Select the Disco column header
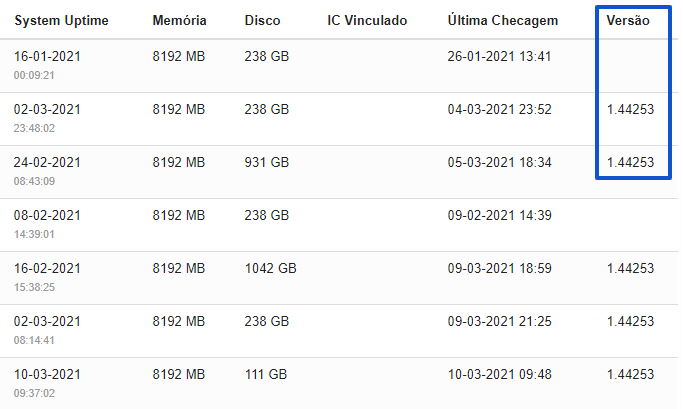Viewport: 683px width, 409px height. pos(262,20)
